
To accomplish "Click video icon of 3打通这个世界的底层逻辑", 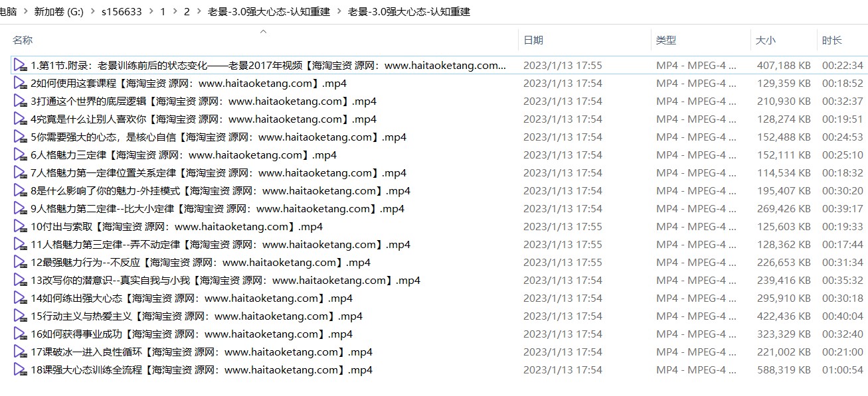I will [20, 101].
